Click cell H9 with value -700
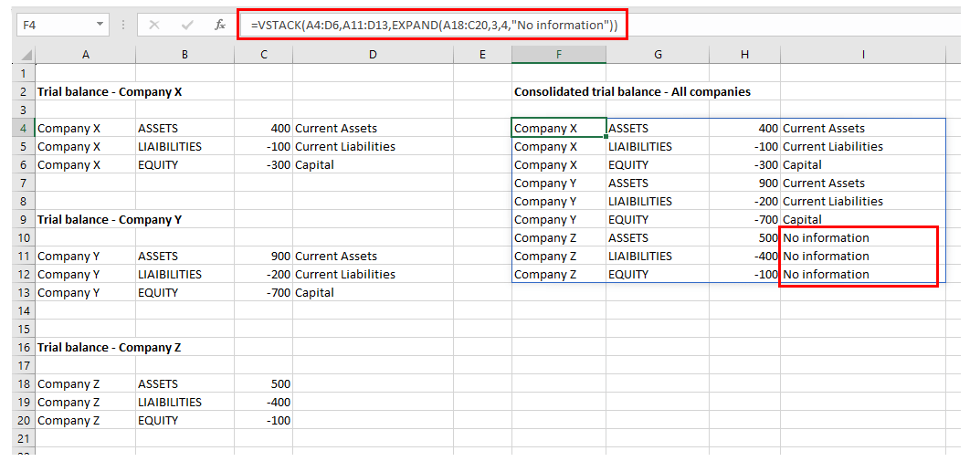This screenshot has width=980, height=472. click(744, 220)
